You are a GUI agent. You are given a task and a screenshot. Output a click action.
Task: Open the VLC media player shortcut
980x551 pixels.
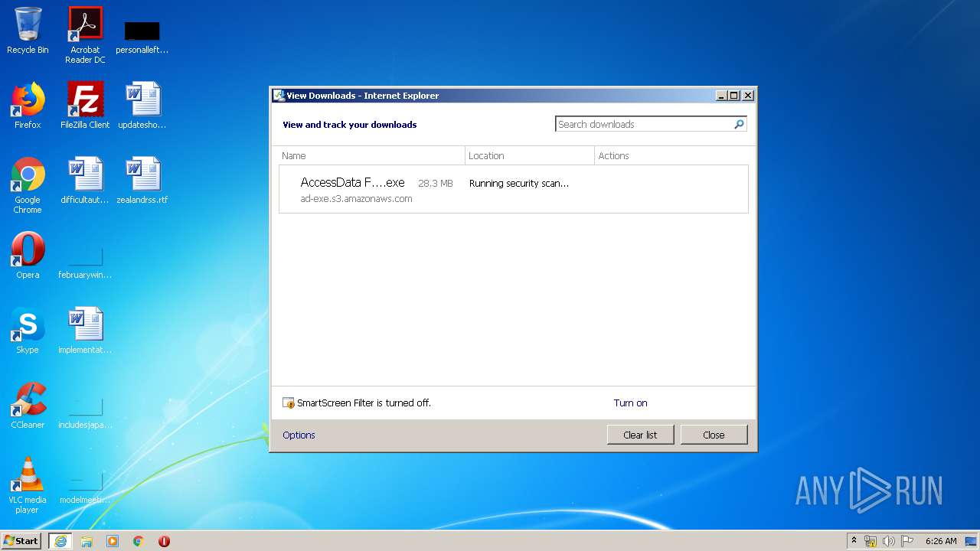pyautogui.click(x=28, y=486)
